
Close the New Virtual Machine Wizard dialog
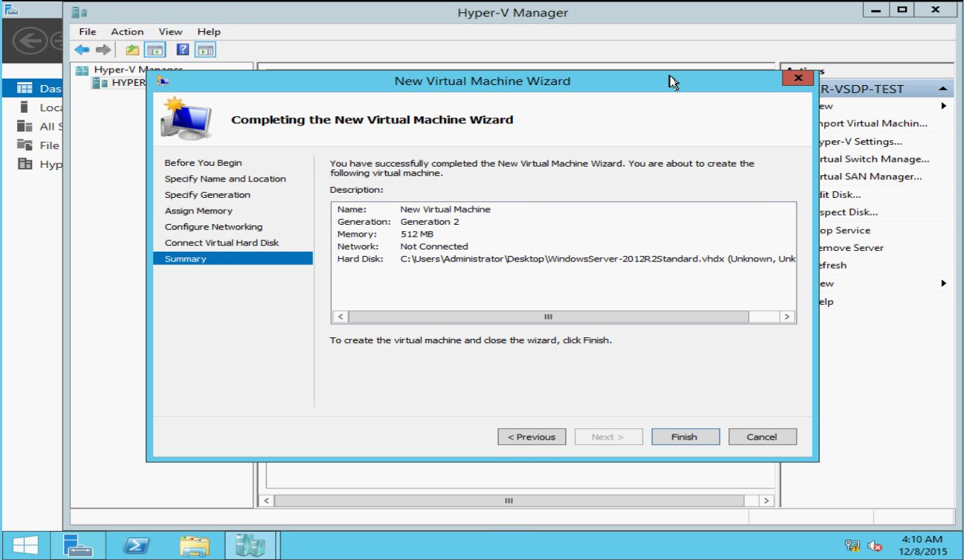[797, 78]
